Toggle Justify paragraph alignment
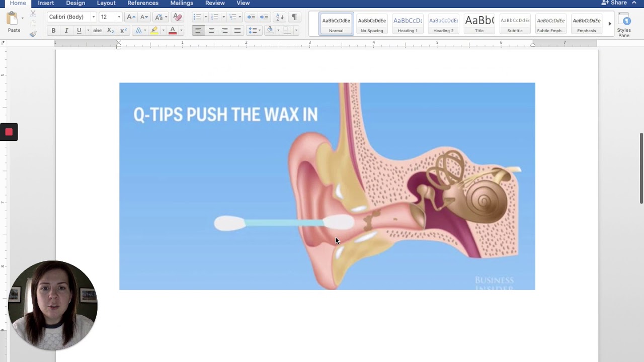644x362 pixels. pyautogui.click(x=237, y=31)
